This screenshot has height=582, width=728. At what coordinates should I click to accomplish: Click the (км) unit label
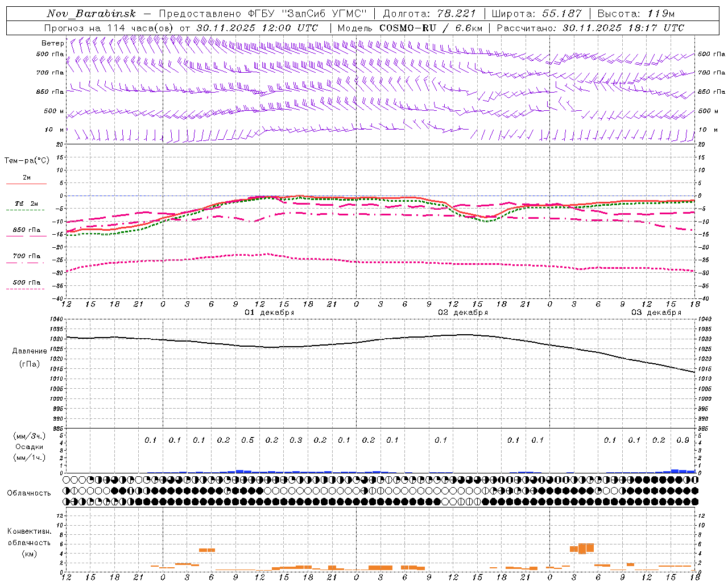pyautogui.click(x=30, y=554)
